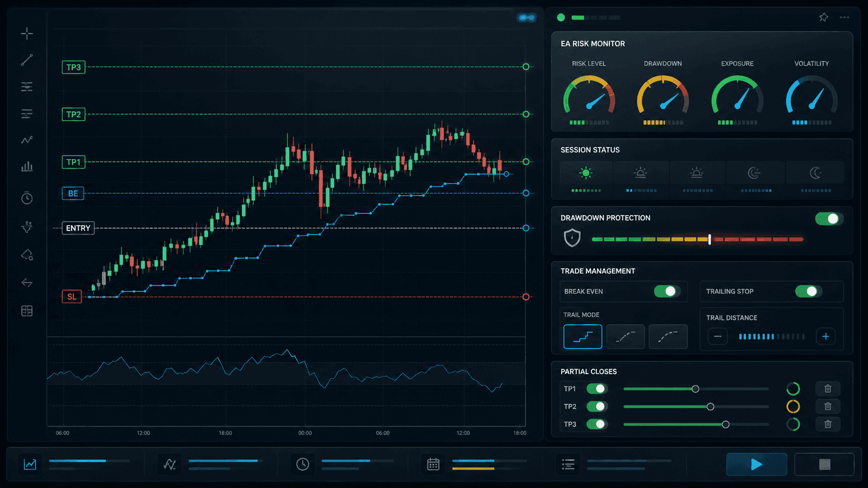Open the zigzag pattern tool in sidebar

coord(27,140)
